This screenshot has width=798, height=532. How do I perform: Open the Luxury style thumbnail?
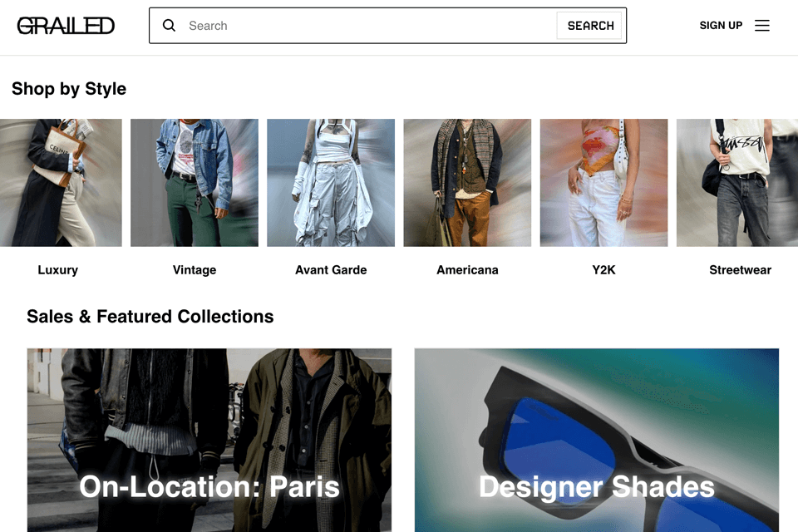(61, 183)
